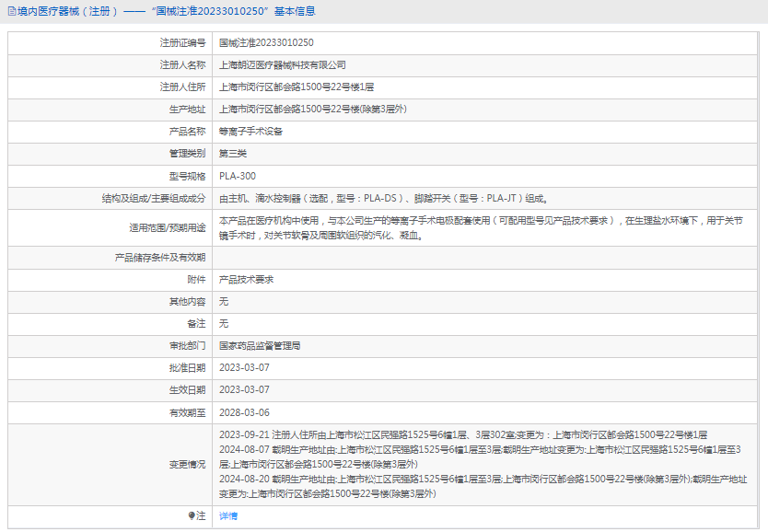The width and height of the screenshot is (768, 532).
Task: Select 上海朗迈医疗器械科技有限公司 value
Action: coord(283,65)
